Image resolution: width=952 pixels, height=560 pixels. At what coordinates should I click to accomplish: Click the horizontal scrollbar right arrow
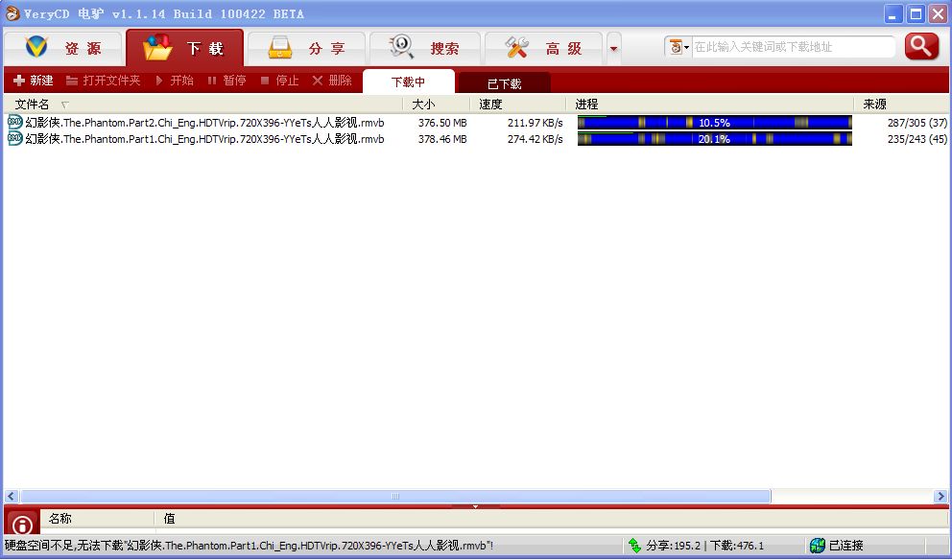pyautogui.click(x=941, y=497)
